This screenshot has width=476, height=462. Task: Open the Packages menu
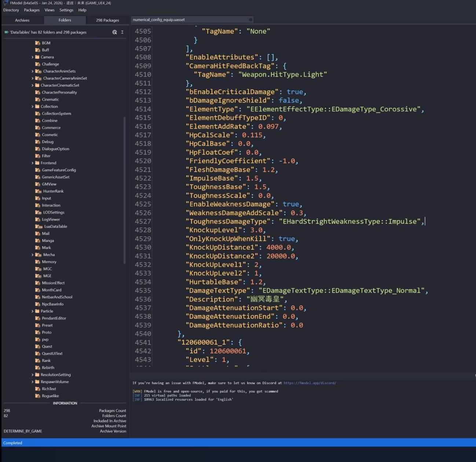point(32,10)
